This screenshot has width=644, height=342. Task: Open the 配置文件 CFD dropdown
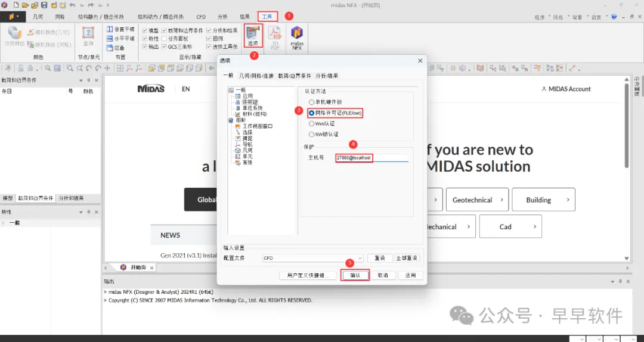(x=313, y=258)
